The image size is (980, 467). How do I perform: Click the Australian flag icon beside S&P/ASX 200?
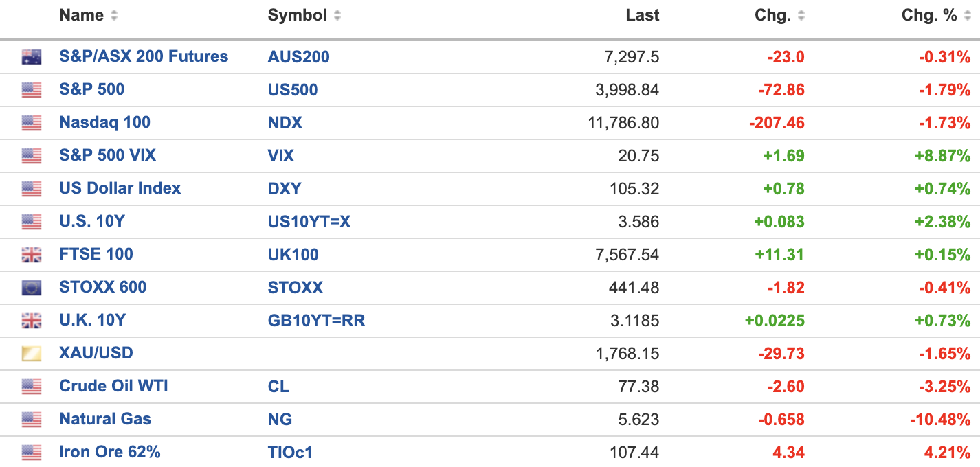32,57
